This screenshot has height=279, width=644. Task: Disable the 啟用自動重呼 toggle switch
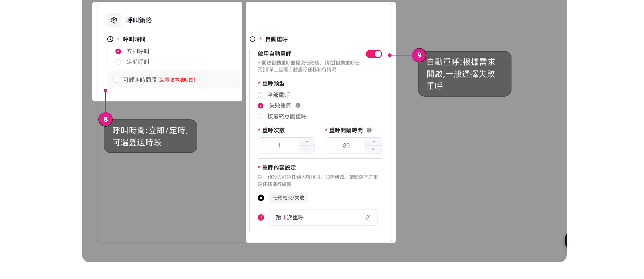[374, 54]
